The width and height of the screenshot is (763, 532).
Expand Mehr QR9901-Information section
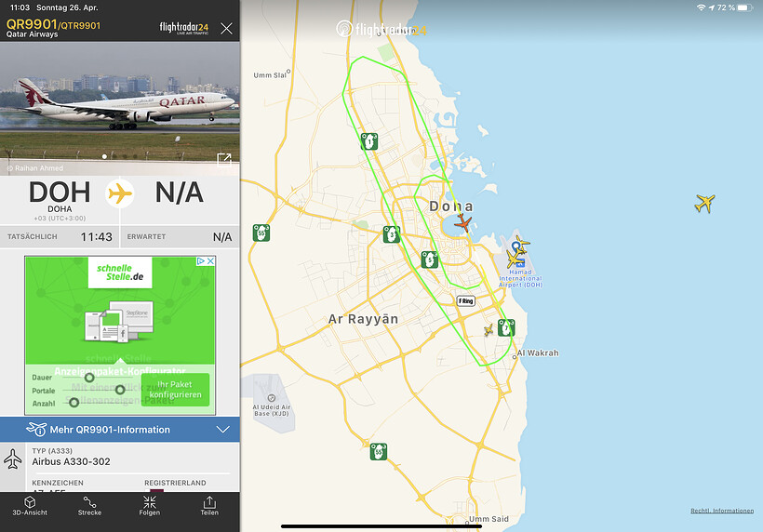click(x=120, y=430)
